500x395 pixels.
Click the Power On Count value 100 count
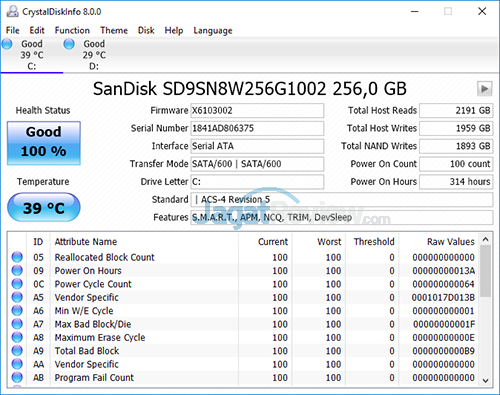pos(456,164)
